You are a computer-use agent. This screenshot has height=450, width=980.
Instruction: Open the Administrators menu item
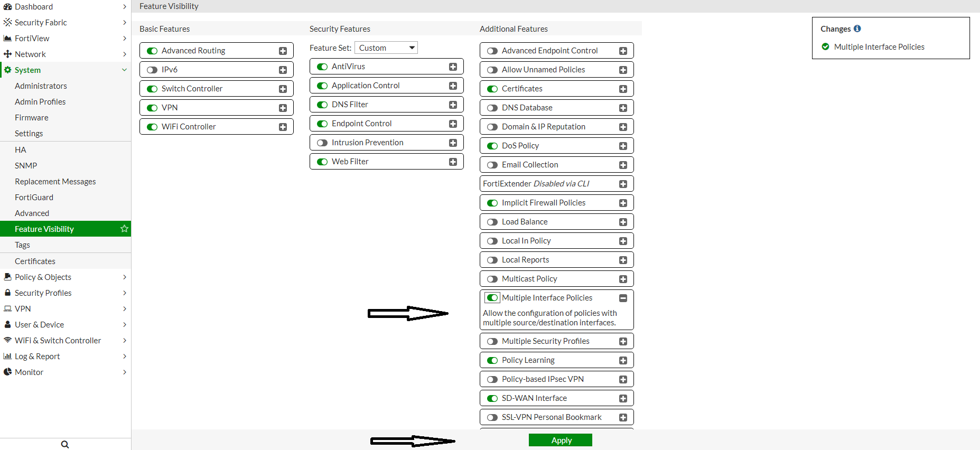point(41,86)
